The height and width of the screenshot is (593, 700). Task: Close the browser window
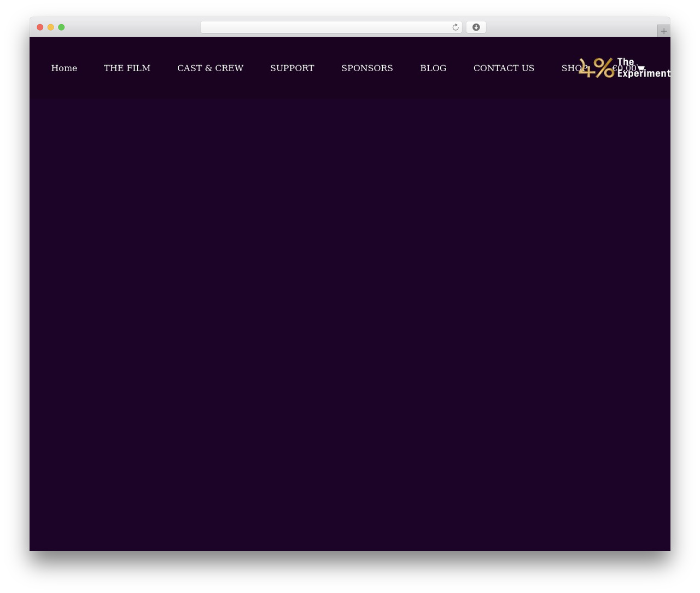tap(40, 27)
